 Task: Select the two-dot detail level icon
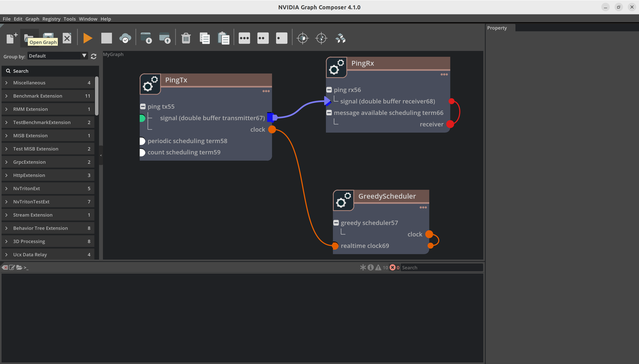pos(263,38)
